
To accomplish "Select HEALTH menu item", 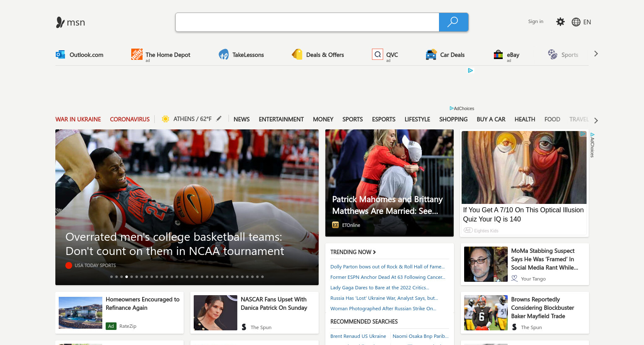I will point(525,119).
